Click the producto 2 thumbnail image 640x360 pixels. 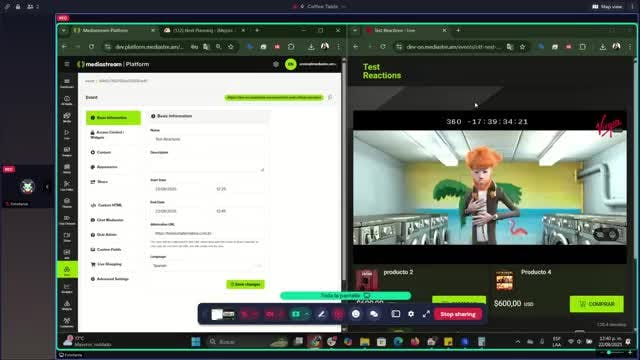tap(367, 280)
